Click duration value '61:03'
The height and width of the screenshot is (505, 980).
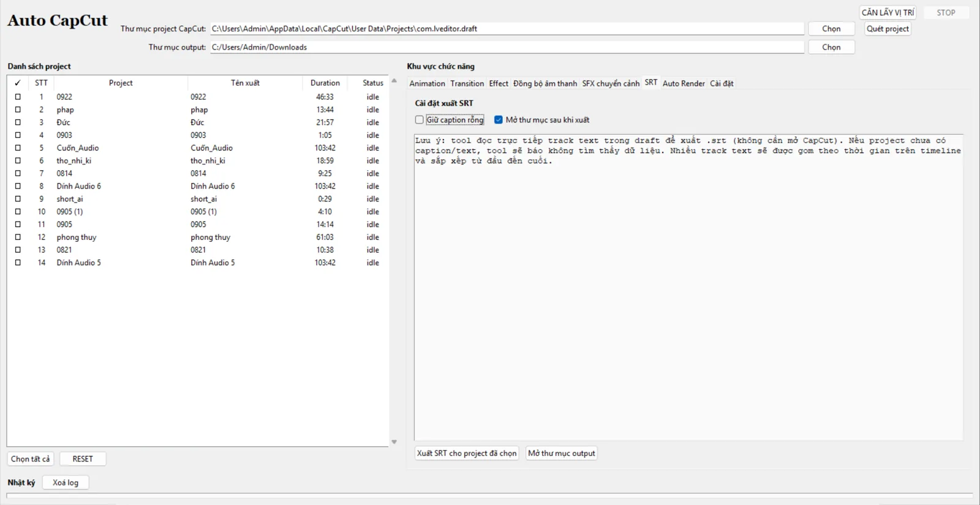click(x=325, y=237)
